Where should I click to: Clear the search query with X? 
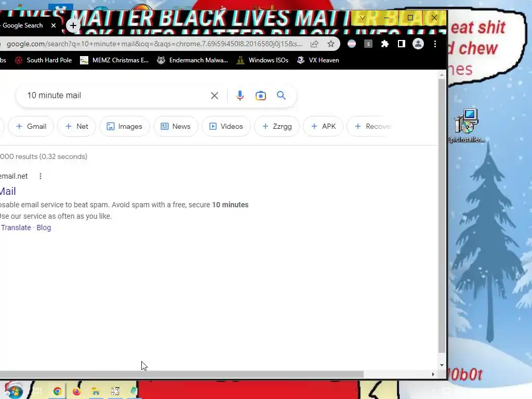pos(215,96)
